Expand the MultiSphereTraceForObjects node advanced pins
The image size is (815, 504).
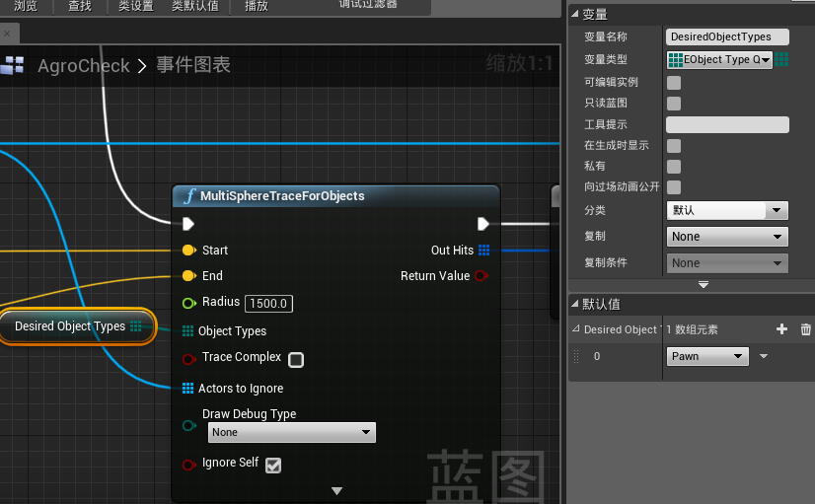336,490
